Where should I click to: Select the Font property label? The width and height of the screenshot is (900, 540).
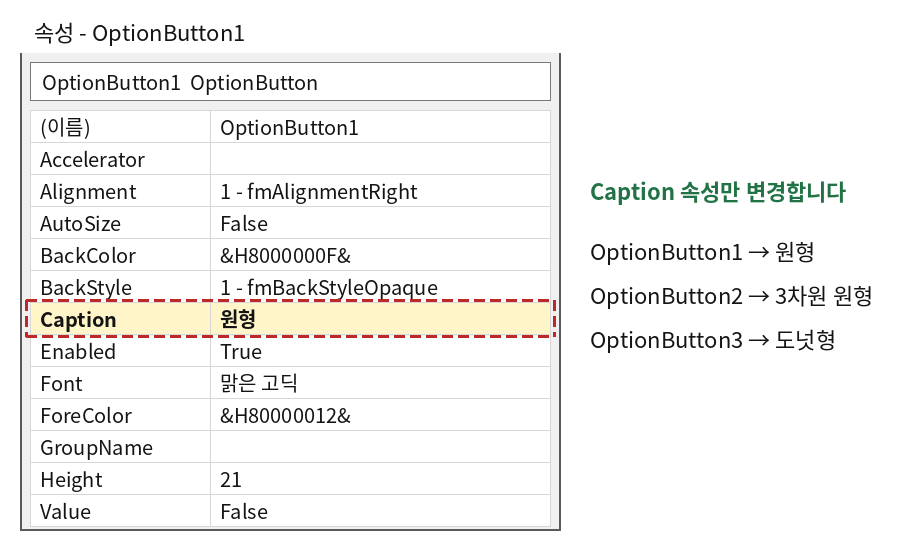coord(121,383)
